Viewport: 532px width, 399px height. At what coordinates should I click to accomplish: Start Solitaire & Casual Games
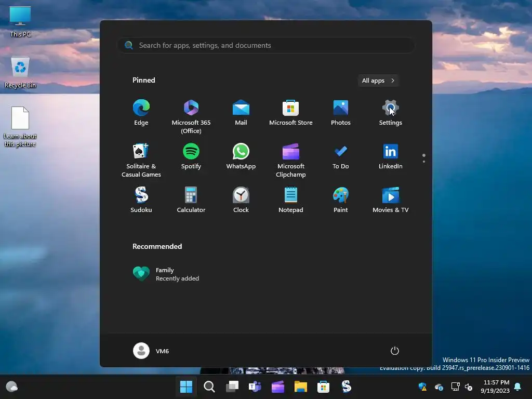pos(141,160)
